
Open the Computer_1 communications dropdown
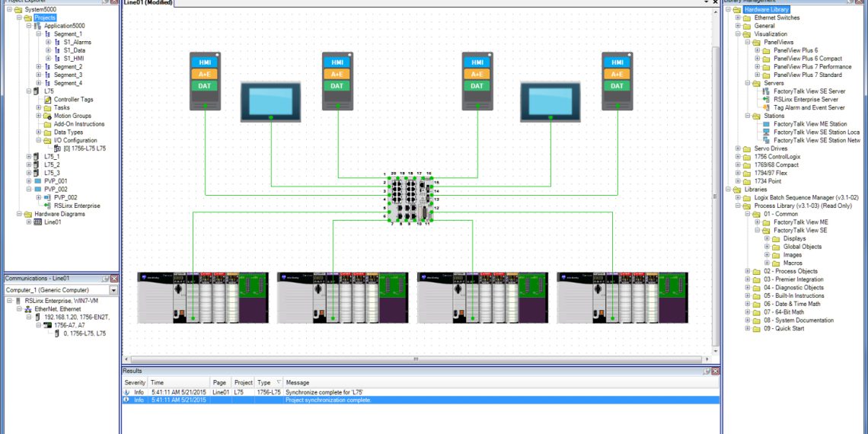coord(113,290)
